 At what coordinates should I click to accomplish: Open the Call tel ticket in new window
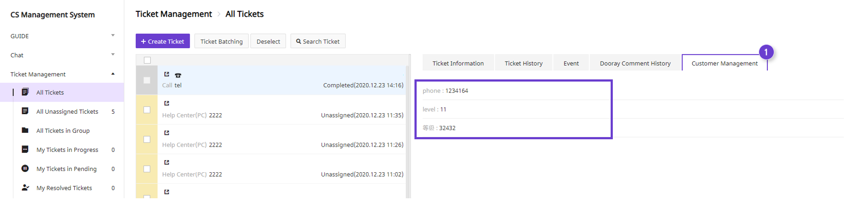pyautogui.click(x=167, y=74)
